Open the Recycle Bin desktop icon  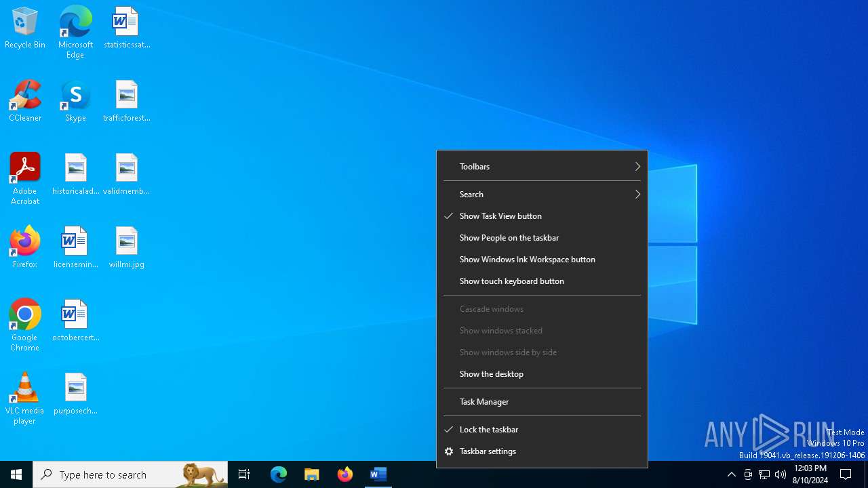point(25,28)
